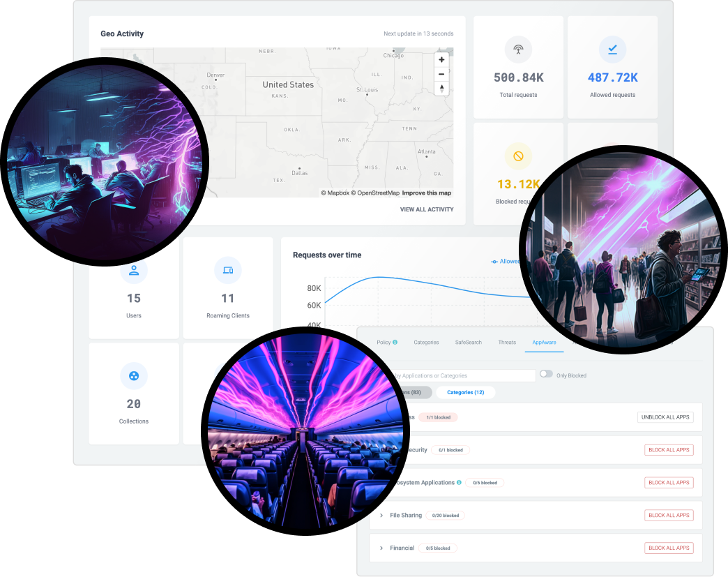Click the Allowed requests label

pyautogui.click(x=612, y=95)
